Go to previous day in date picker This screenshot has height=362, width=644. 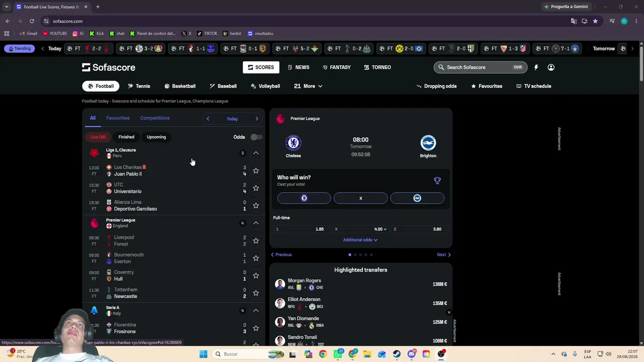click(208, 119)
